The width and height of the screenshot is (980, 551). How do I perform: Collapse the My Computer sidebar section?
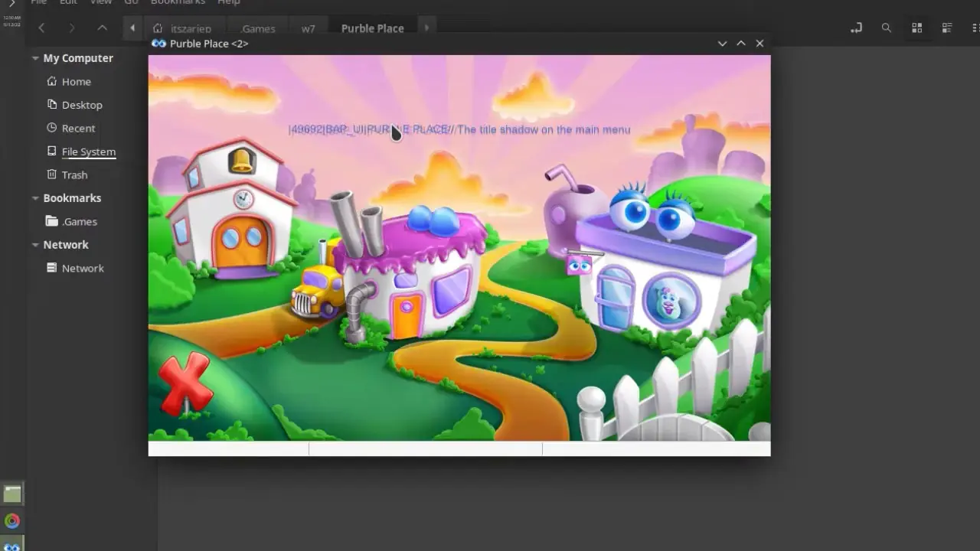click(35, 58)
